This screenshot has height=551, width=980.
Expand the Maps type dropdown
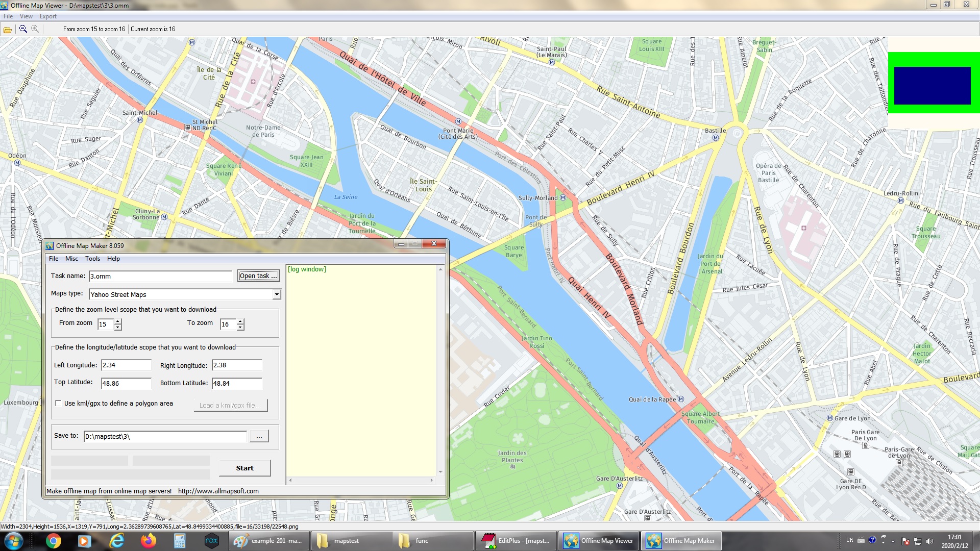coord(276,294)
